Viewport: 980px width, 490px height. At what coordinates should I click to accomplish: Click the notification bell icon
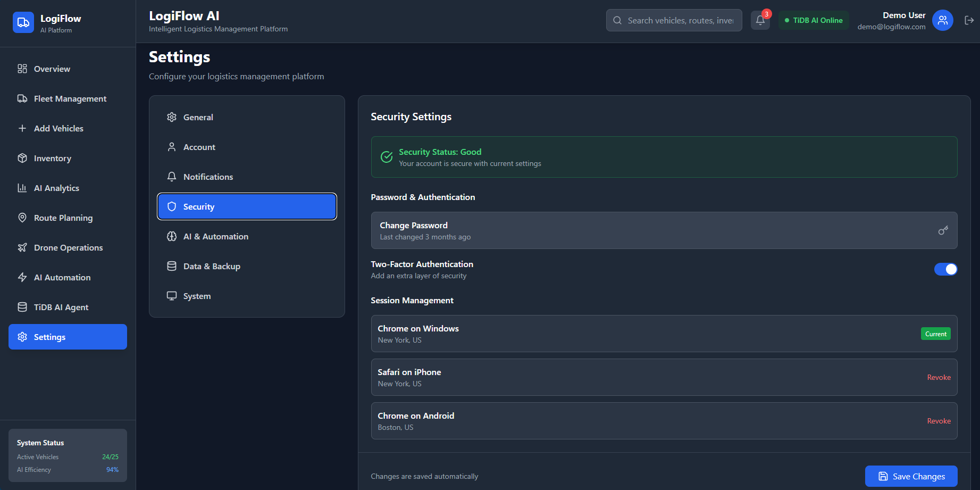(x=760, y=21)
